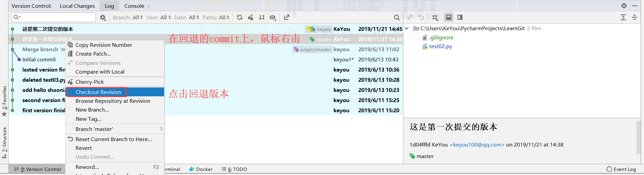Viewport: 644px width, 175px height.
Task: Click the Cherry-pick toolbar icon
Action: coord(250,17)
